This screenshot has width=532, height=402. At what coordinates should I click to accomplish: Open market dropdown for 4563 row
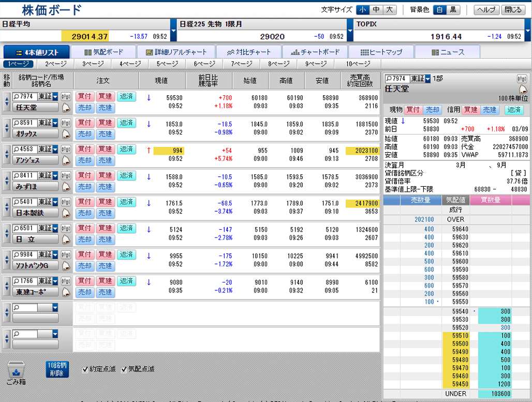(55, 150)
